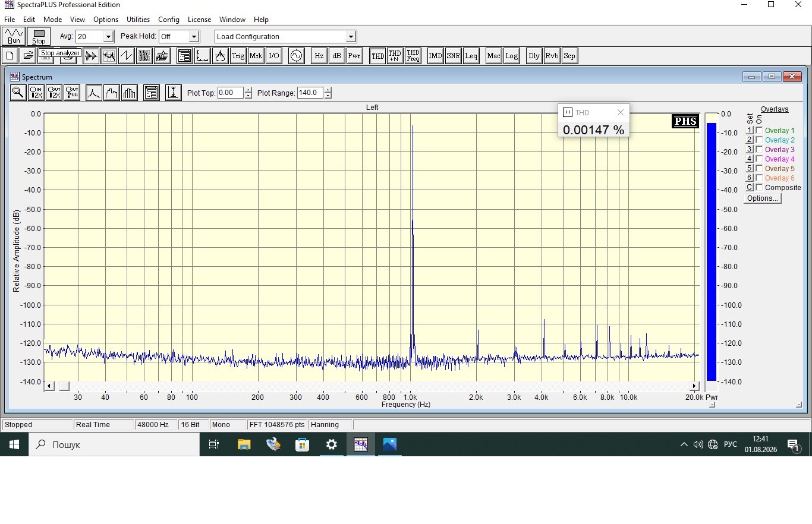Click the Rvb reverberation toolbar button
The image size is (812, 524).
point(552,56)
